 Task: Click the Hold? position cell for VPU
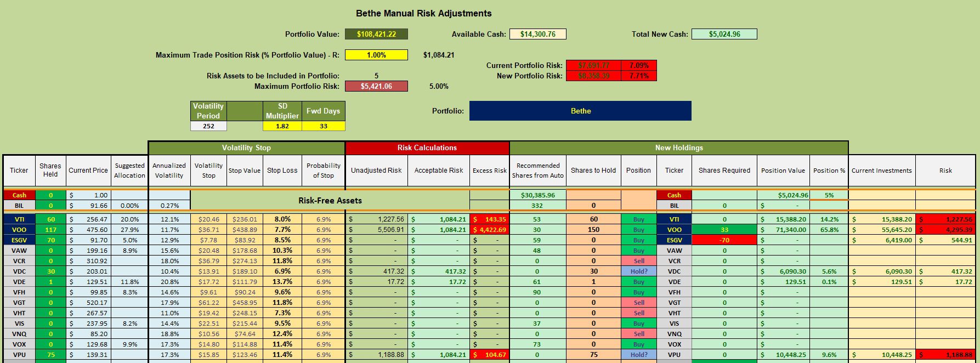coord(639,355)
